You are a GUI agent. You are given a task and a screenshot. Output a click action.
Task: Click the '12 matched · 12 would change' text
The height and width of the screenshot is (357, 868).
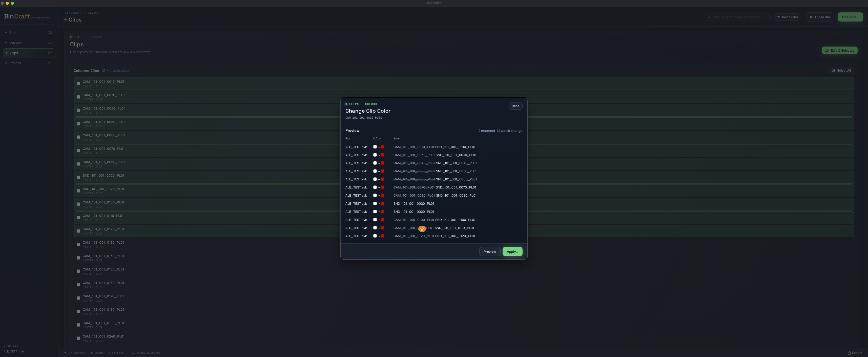click(499, 131)
